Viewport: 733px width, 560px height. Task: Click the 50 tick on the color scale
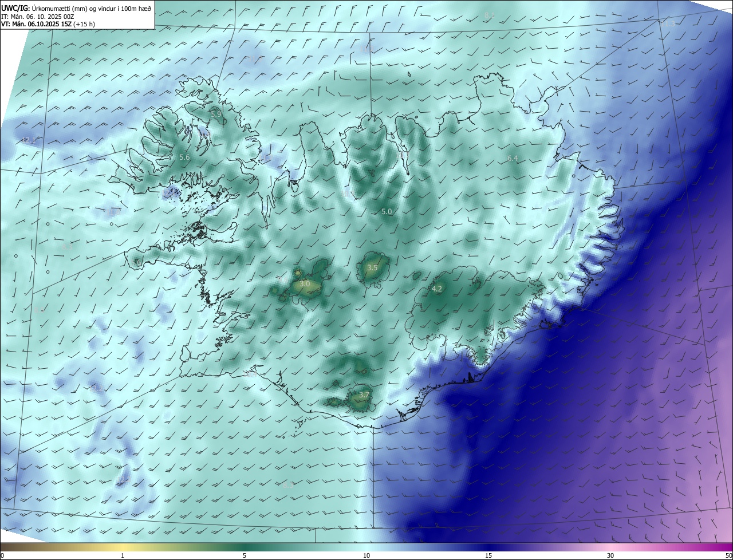(728, 555)
